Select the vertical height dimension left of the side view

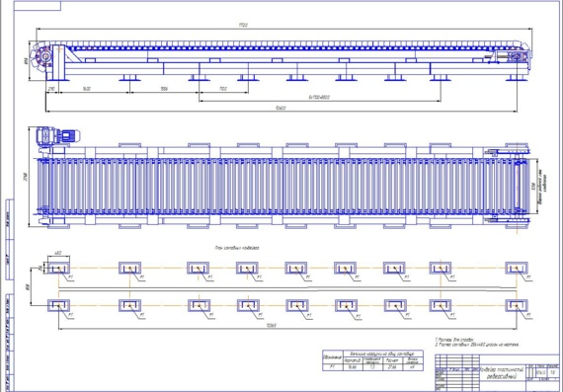[27, 61]
